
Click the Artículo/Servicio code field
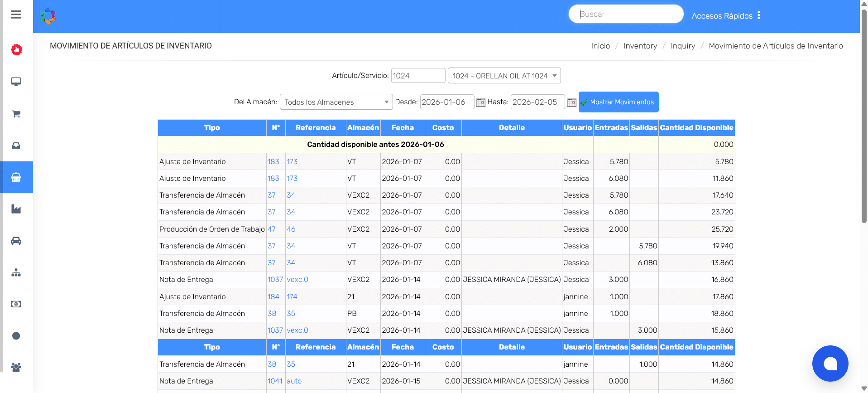click(x=418, y=76)
